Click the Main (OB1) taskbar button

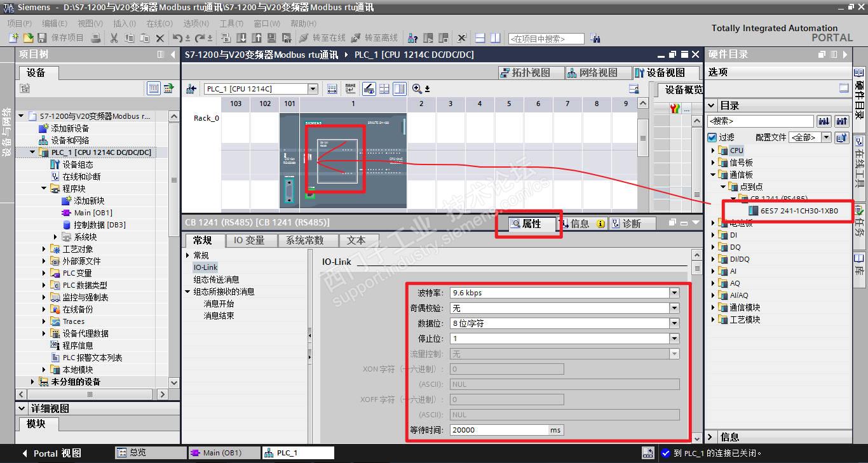pyautogui.click(x=224, y=453)
